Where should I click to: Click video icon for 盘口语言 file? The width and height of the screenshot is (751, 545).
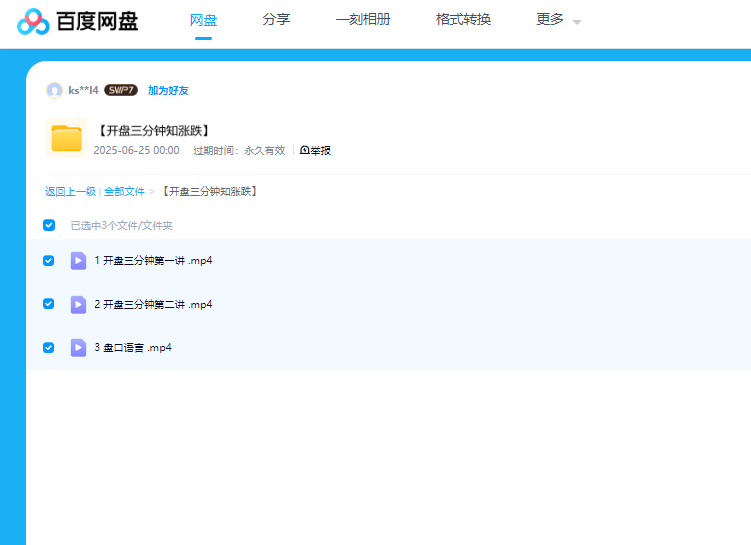tap(78, 348)
